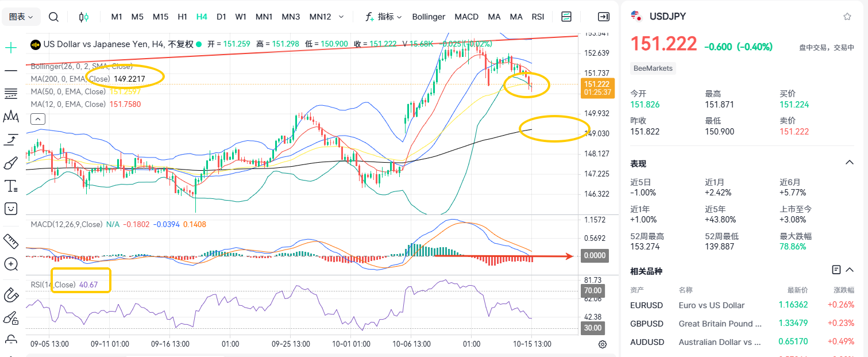Image resolution: width=868 pixels, height=357 pixels.
Task: Select the ruler measurement tool
Action: (11, 240)
